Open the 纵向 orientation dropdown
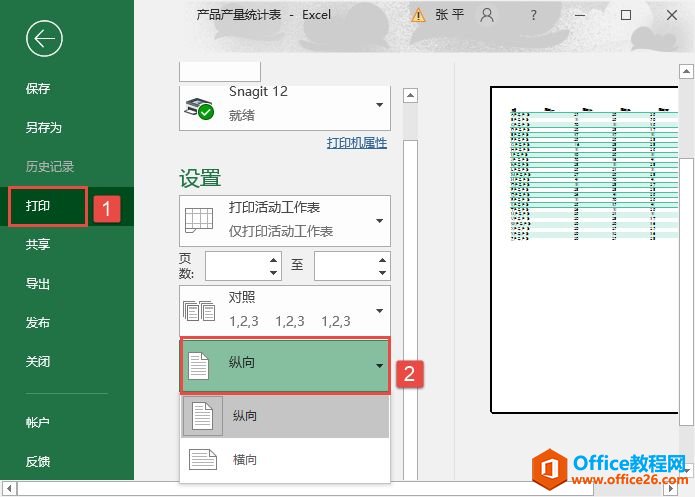Image resolution: width=695 pixels, height=497 pixels. [285, 366]
